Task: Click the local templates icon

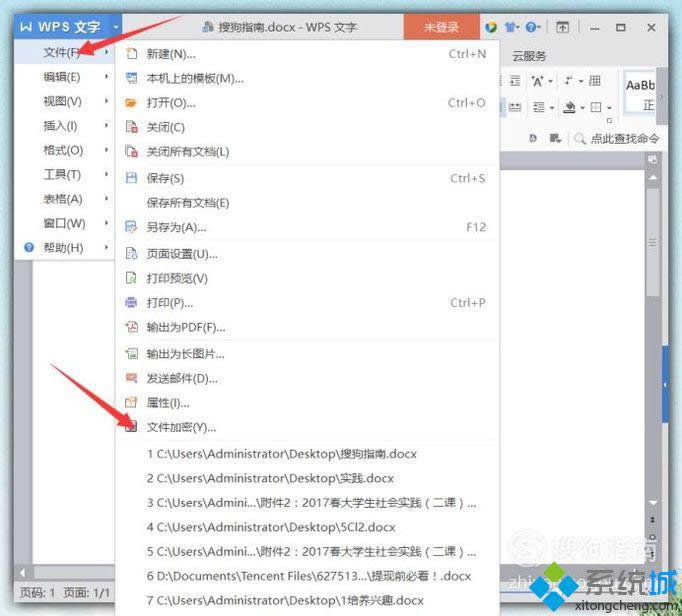Action: tap(131, 78)
